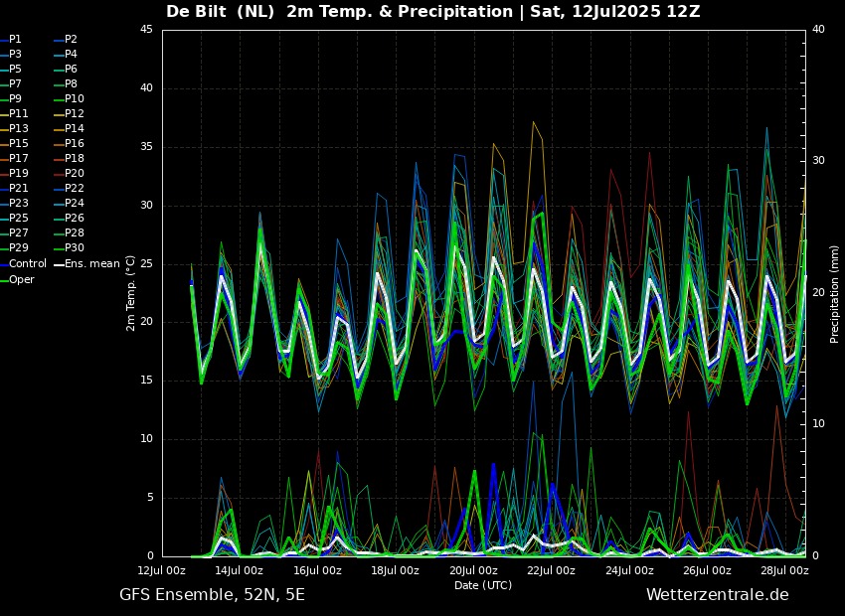The image size is (845, 616).
Task: Click the 20Jul 00z date tick label
Action: 473,571
